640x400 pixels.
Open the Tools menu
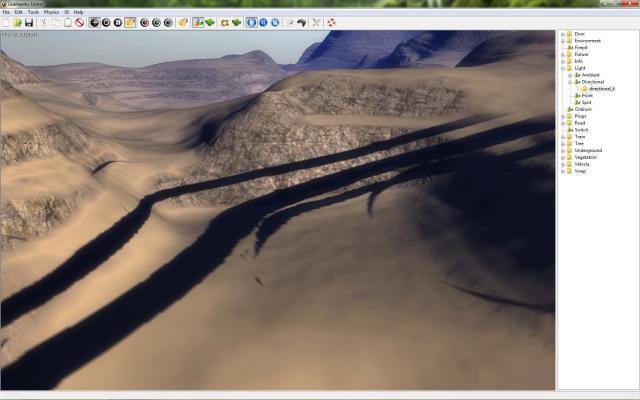(x=33, y=12)
